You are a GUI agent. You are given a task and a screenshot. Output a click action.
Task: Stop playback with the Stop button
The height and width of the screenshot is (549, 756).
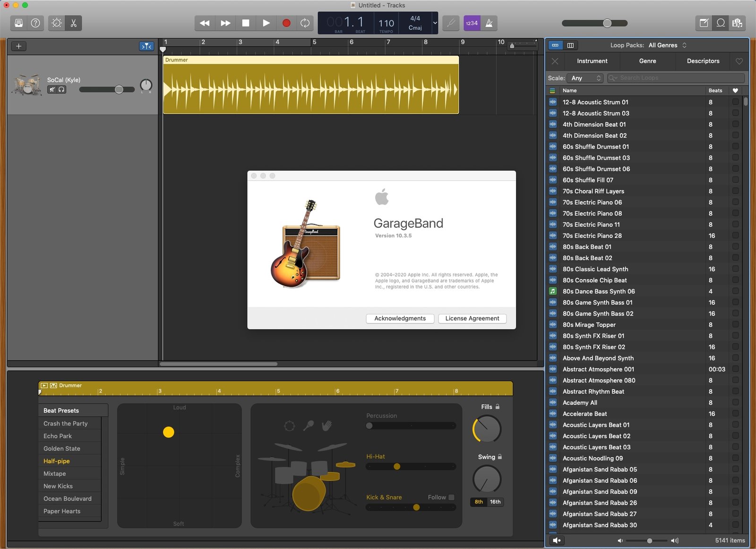246,23
